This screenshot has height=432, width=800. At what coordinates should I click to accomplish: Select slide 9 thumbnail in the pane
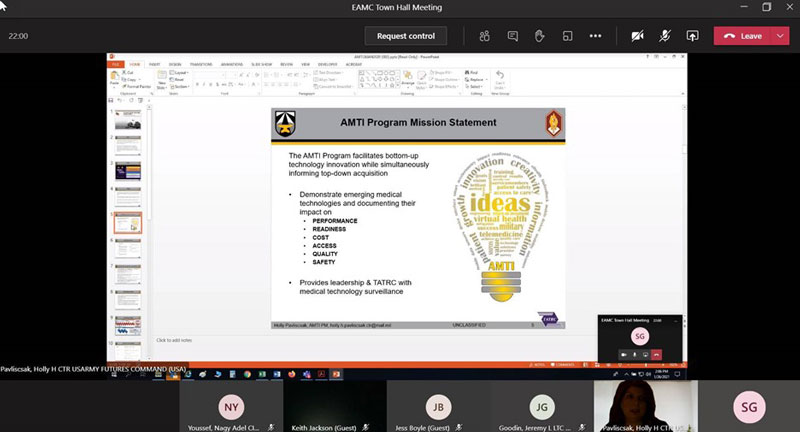128,325
